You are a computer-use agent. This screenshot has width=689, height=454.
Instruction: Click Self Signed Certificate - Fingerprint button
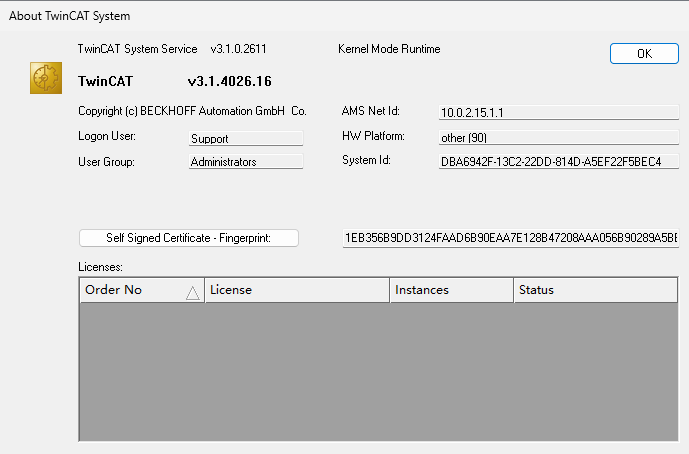click(189, 238)
